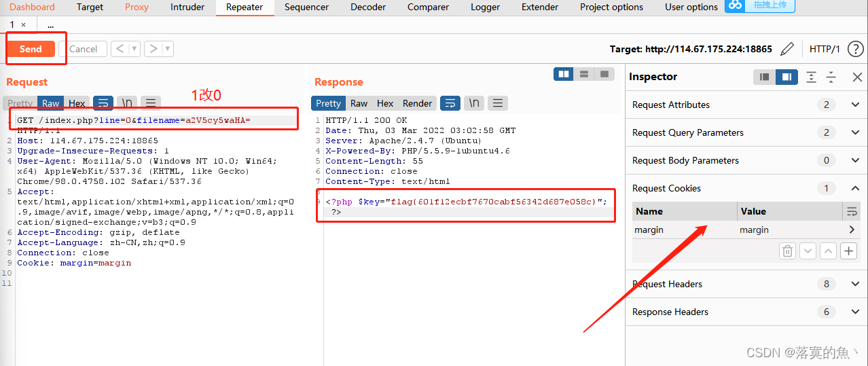Choose top-bottom split layout icon
The image size is (868, 366).
click(584, 74)
